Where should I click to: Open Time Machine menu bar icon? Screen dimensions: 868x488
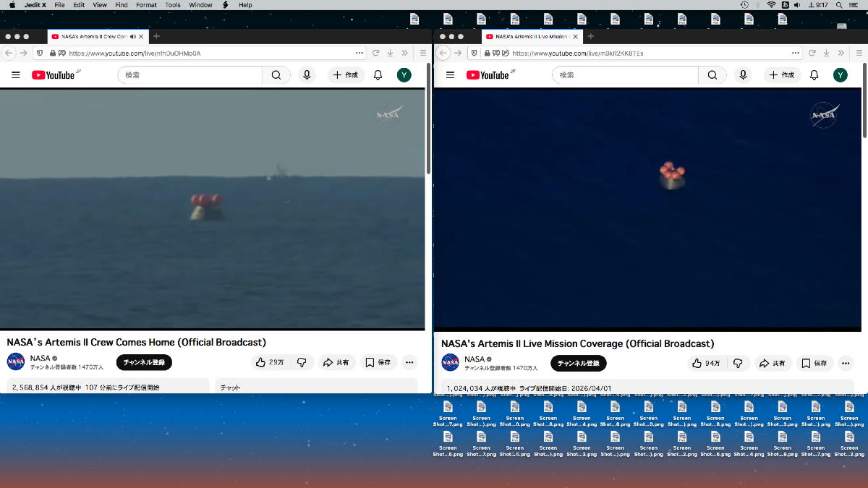(745, 5)
